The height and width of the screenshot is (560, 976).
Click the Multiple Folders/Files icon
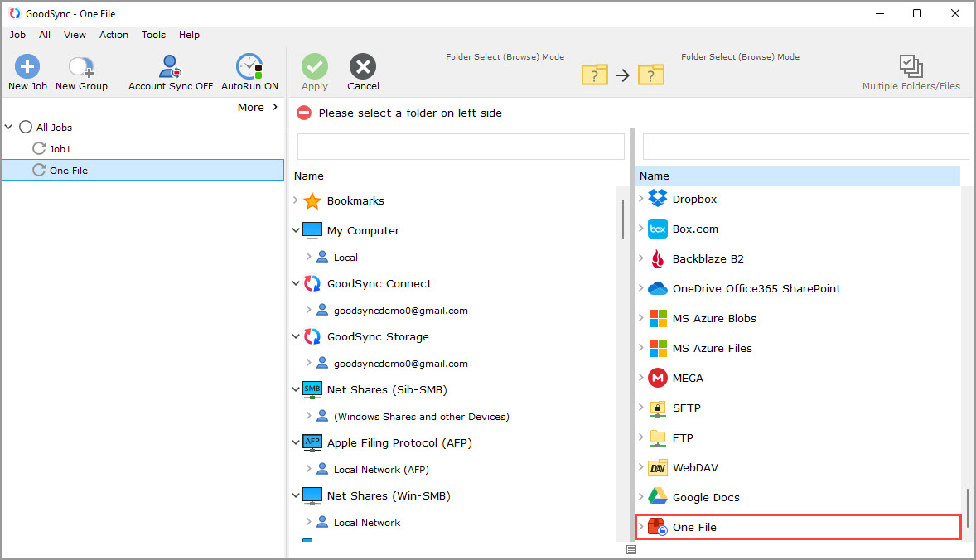tap(911, 66)
